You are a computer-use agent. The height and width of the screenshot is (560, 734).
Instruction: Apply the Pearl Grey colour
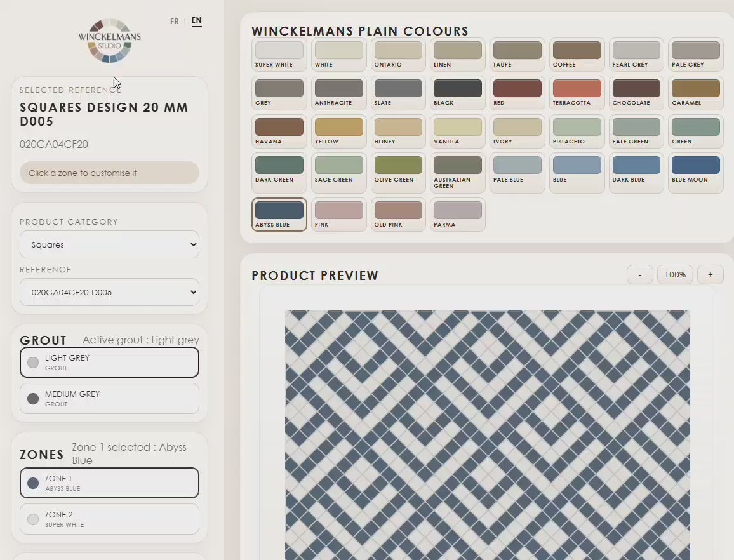[x=636, y=55]
